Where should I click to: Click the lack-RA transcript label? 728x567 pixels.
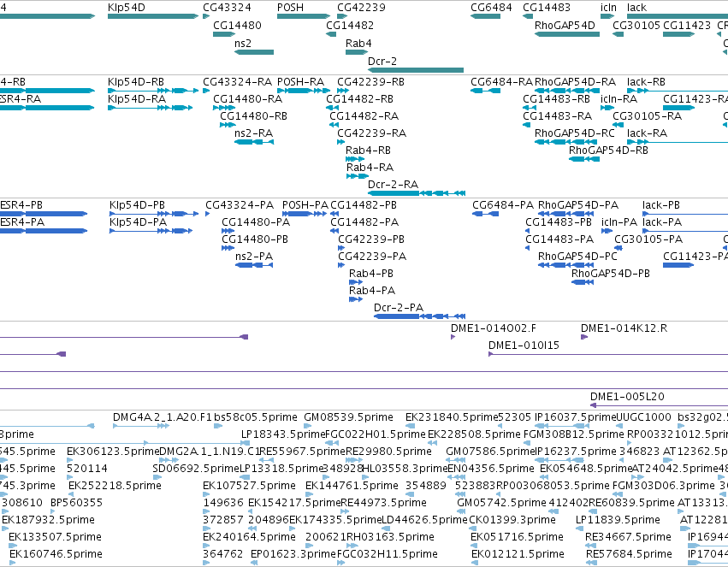pyautogui.click(x=647, y=133)
